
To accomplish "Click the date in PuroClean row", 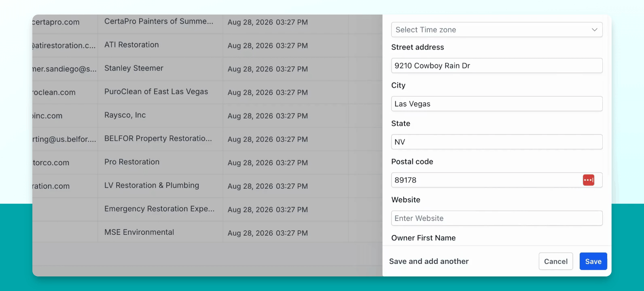I will [x=268, y=93].
